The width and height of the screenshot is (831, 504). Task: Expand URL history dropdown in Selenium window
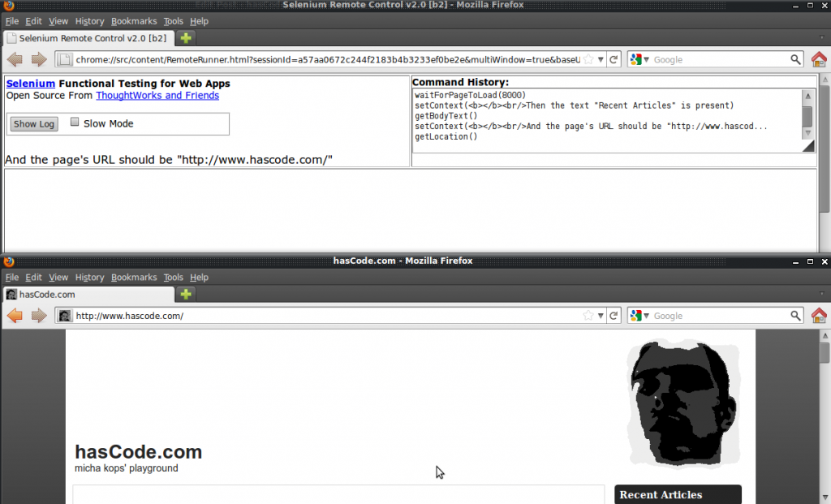(601, 59)
